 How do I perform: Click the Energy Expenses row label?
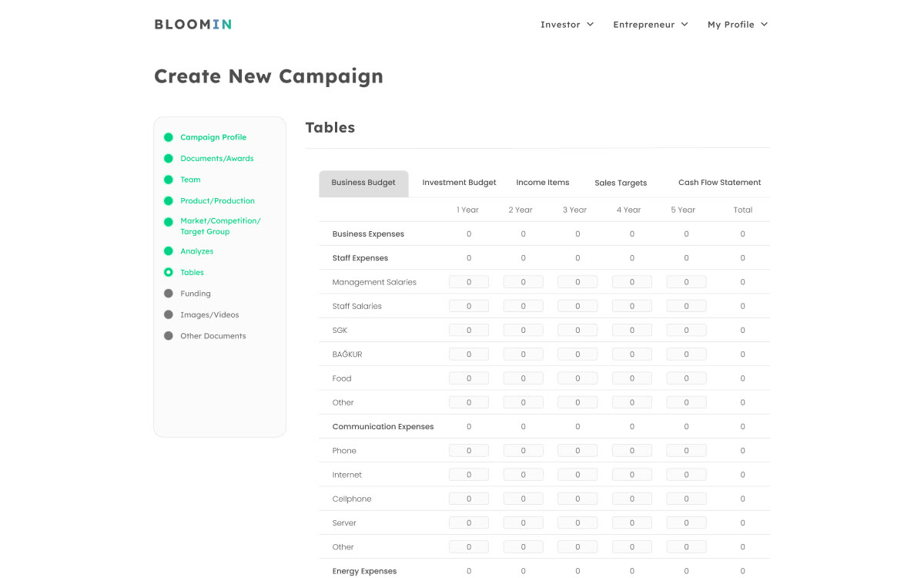(x=364, y=571)
